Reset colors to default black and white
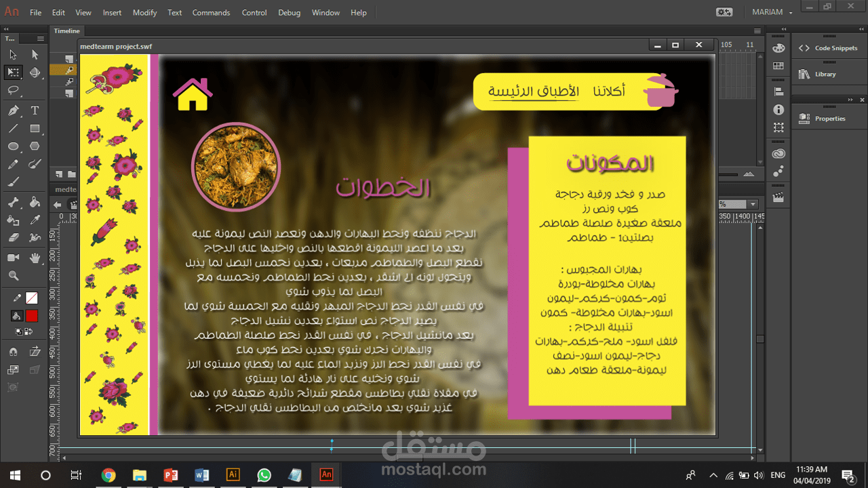 pyautogui.click(x=19, y=331)
